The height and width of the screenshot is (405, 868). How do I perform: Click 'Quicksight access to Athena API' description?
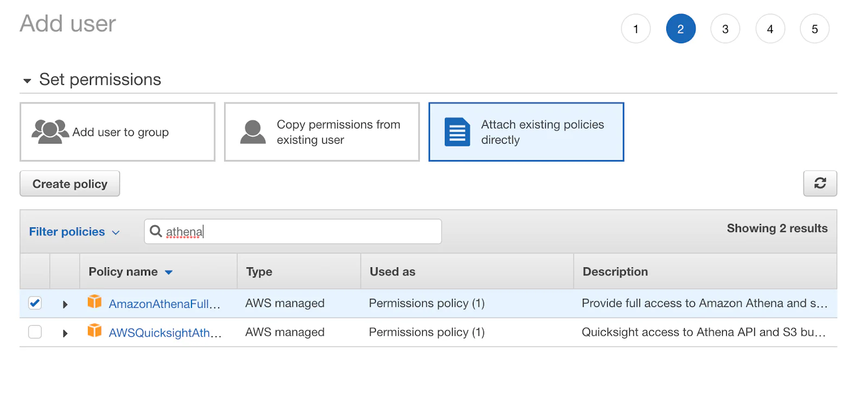coord(704,332)
